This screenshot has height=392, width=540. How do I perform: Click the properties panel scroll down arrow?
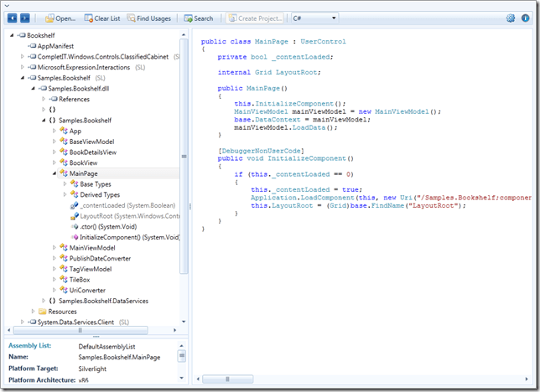[182, 379]
